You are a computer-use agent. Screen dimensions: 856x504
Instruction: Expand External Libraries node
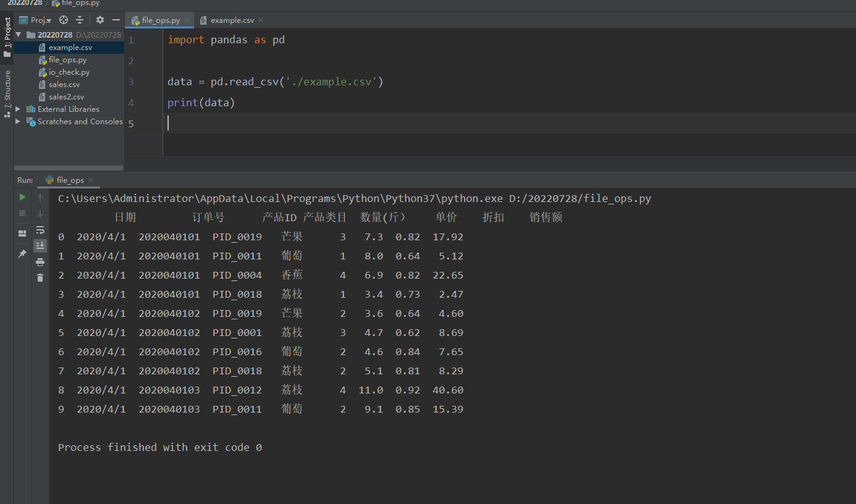coord(18,109)
